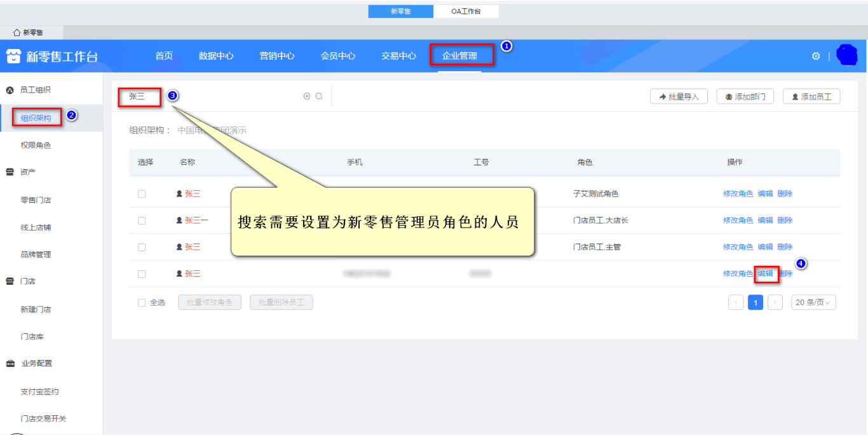The height and width of the screenshot is (435, 868).
Task: Click 修改角色 in the row without a role
Action: coord(738,274)
